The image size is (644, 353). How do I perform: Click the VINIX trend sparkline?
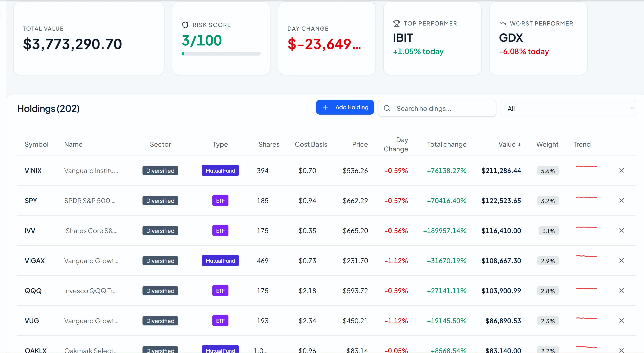(586, 166)
